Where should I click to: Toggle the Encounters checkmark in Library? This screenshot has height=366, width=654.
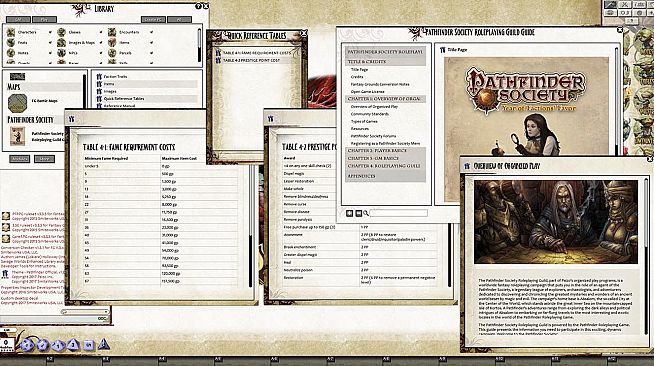click(151, 32)
